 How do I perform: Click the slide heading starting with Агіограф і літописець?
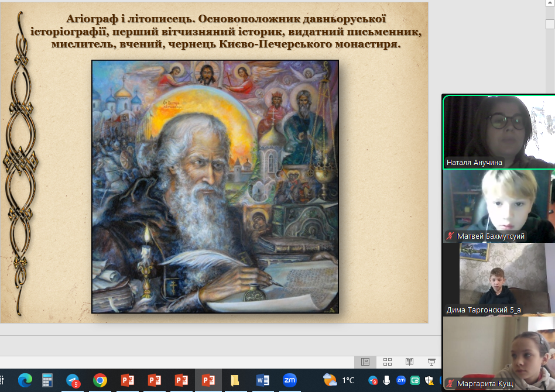pos(226,32)
